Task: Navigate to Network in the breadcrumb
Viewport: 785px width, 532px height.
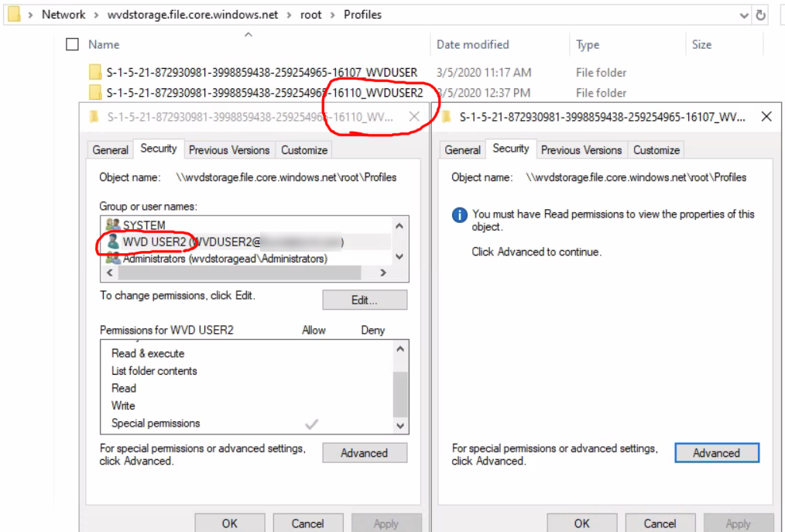Action: pos(63,15)
